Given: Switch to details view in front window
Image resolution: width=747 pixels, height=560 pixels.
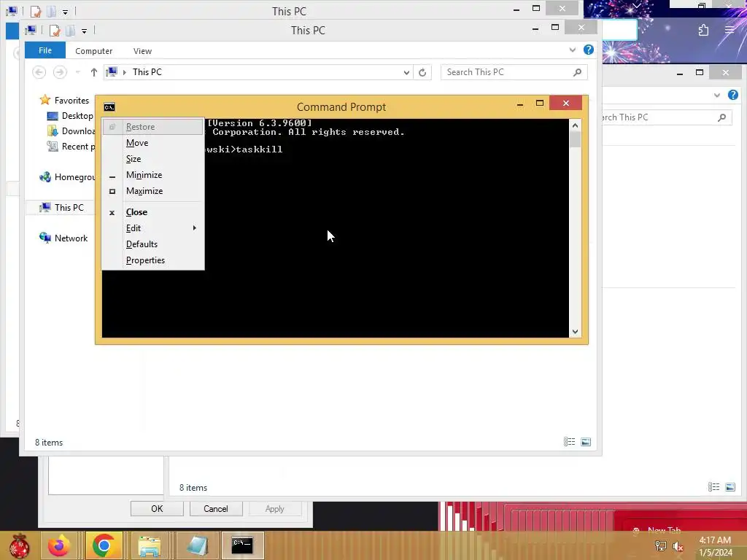Looking at the screenshot, I should tap(569, 442).
